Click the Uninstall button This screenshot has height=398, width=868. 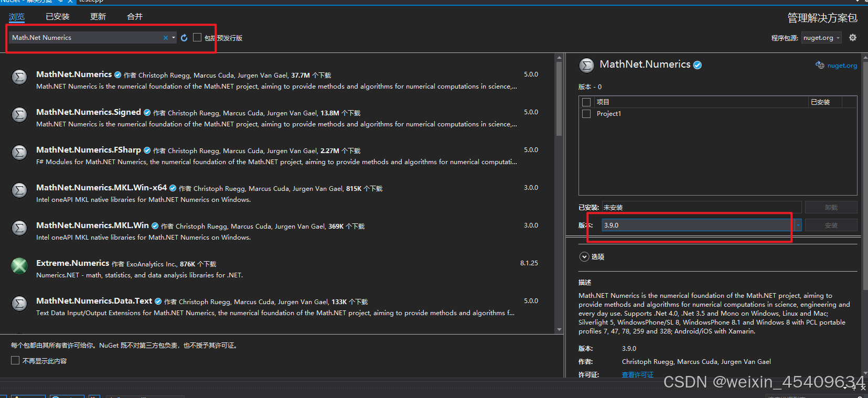pyautogui.click(x=831, y=207)
